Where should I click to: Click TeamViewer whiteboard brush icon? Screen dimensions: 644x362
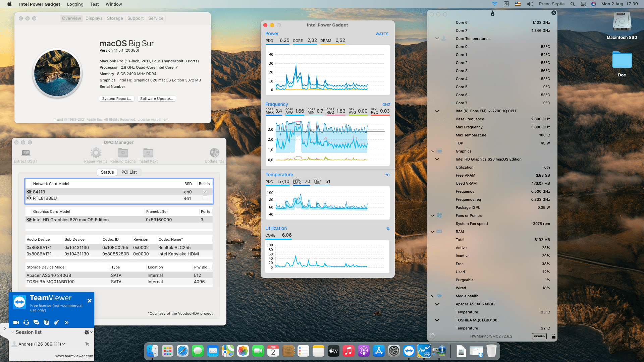point(56,322)
